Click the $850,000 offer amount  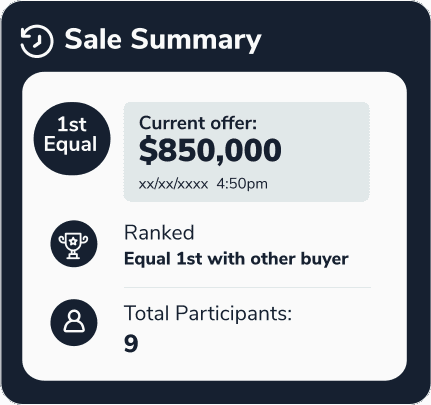[x=210, y=150]
